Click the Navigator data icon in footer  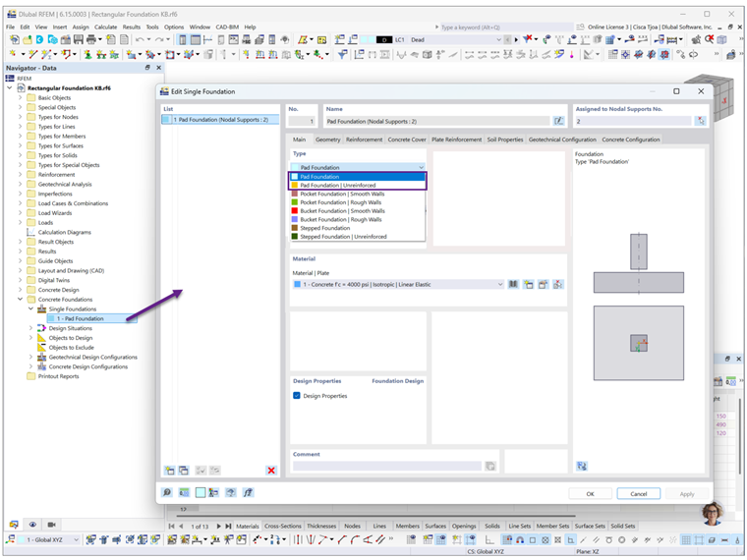tap(14, 525)
